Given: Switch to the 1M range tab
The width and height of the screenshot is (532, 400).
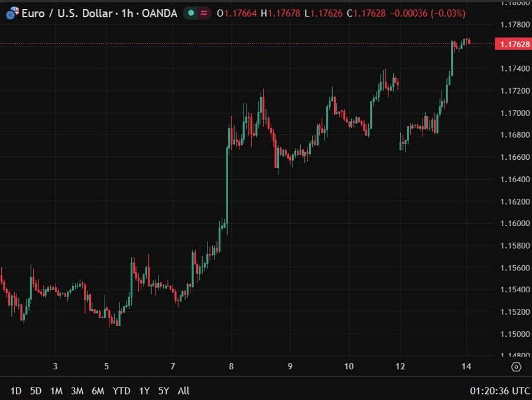Looking at the screenshot, I should tap(57, 391).
